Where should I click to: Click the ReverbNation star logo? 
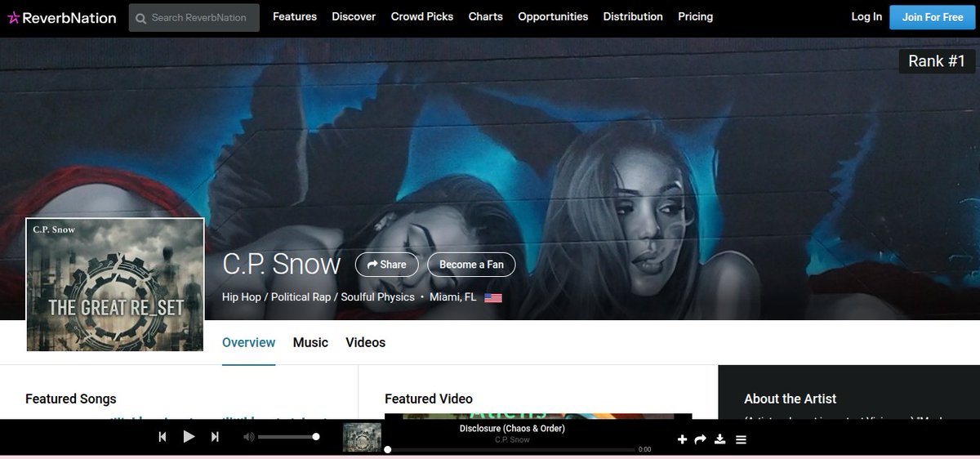pos(61,17)
